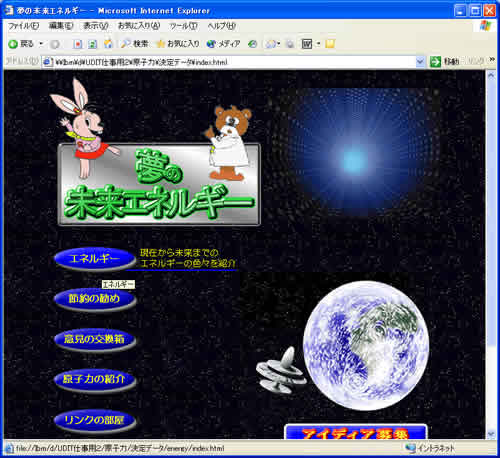Open the Help (ヘルプ) menu
This screenshot has height=458, width=500.
coord(222,26)
